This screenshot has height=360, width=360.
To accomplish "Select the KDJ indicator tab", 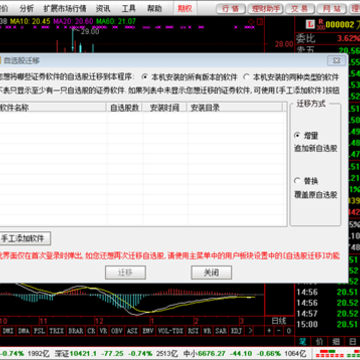I will click(x=236, y=331).
